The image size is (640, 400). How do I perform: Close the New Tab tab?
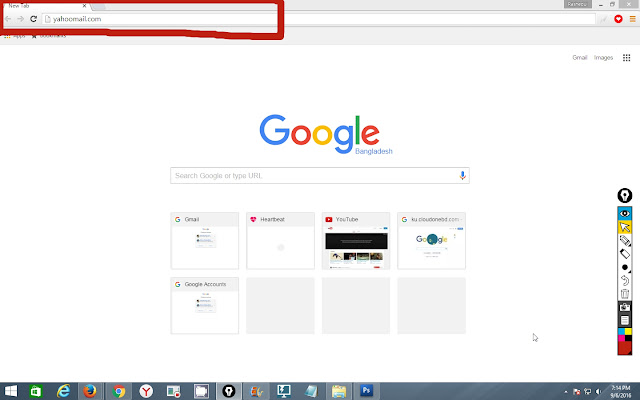tap(84, 6)
